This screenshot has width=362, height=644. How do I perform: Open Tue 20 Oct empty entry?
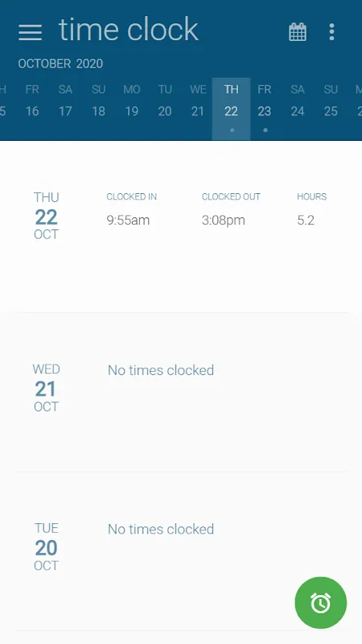pyautogui.click(x=181, y=551)
